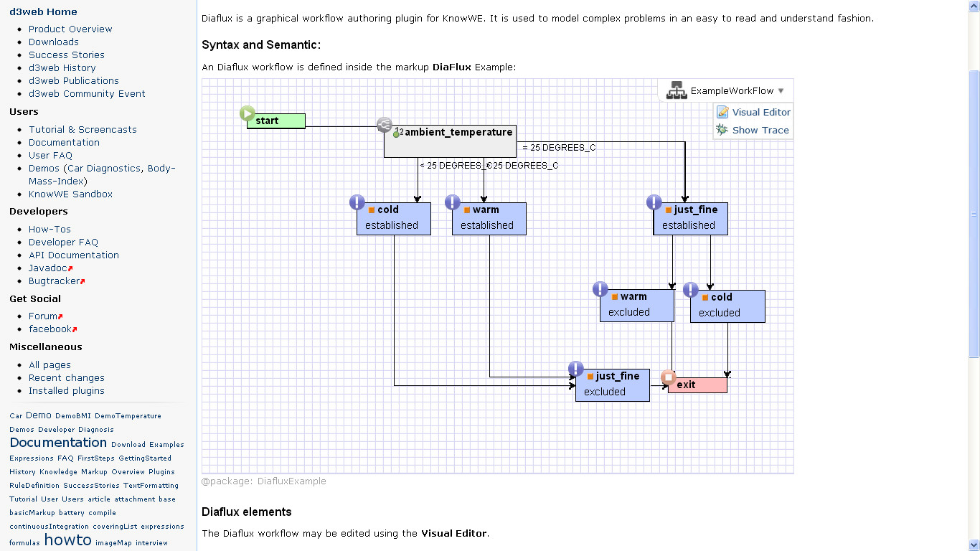Click the green start play icon

(x=248, y=113)
